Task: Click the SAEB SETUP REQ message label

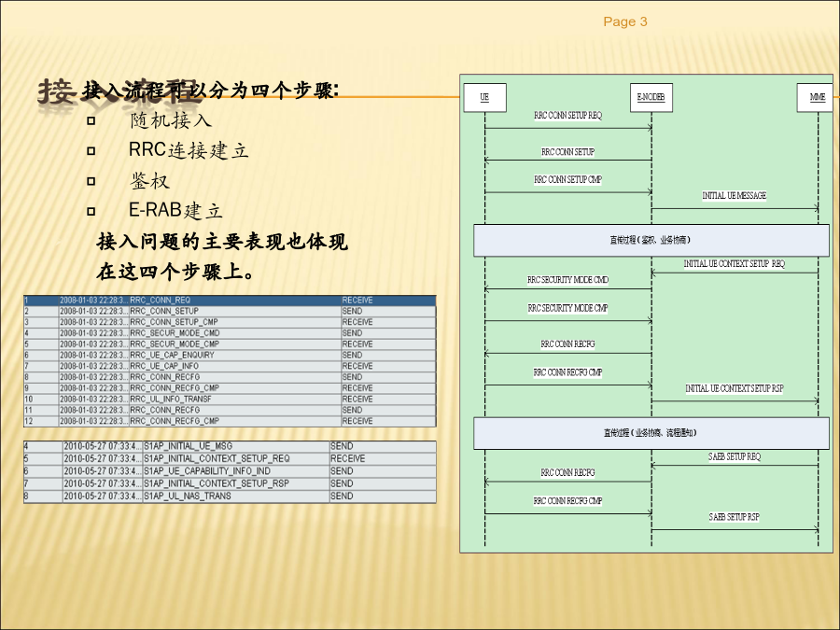Action: 734,457
